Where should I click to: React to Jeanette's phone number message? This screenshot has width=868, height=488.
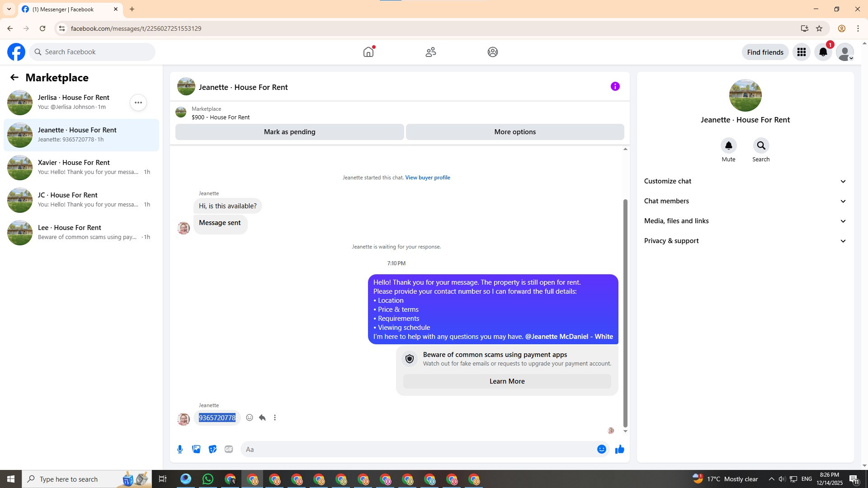coord(250,418)
